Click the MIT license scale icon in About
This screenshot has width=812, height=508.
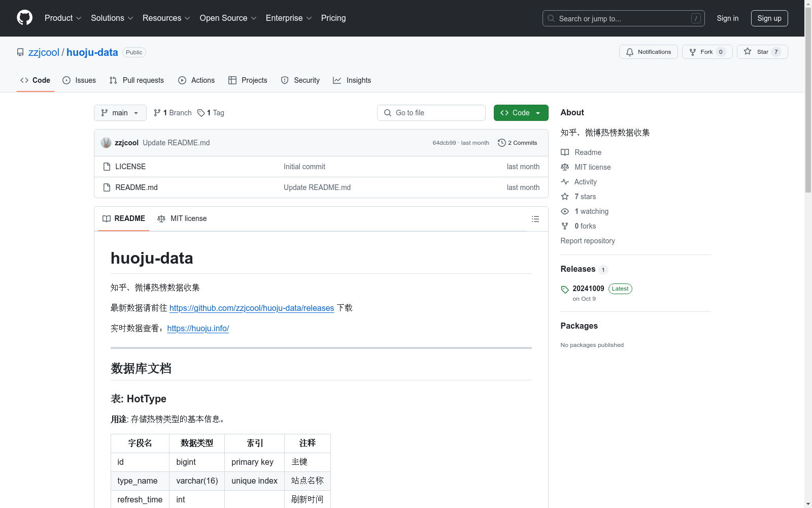coord(565,167)
